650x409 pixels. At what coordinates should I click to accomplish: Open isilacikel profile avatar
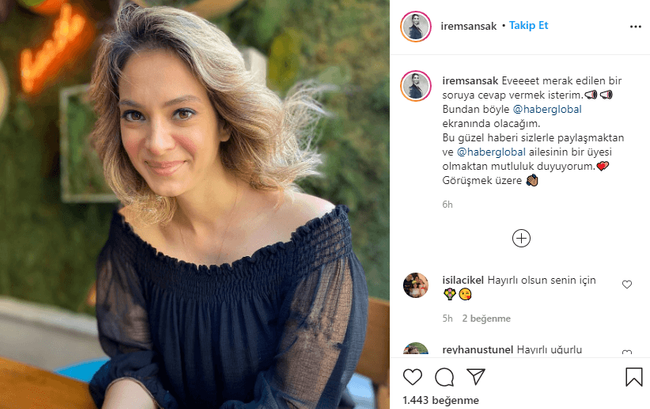click(x=416, y=285)
